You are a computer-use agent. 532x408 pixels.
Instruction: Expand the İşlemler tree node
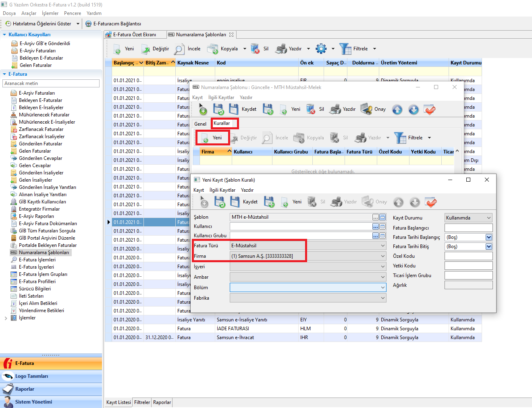(6, 318)
